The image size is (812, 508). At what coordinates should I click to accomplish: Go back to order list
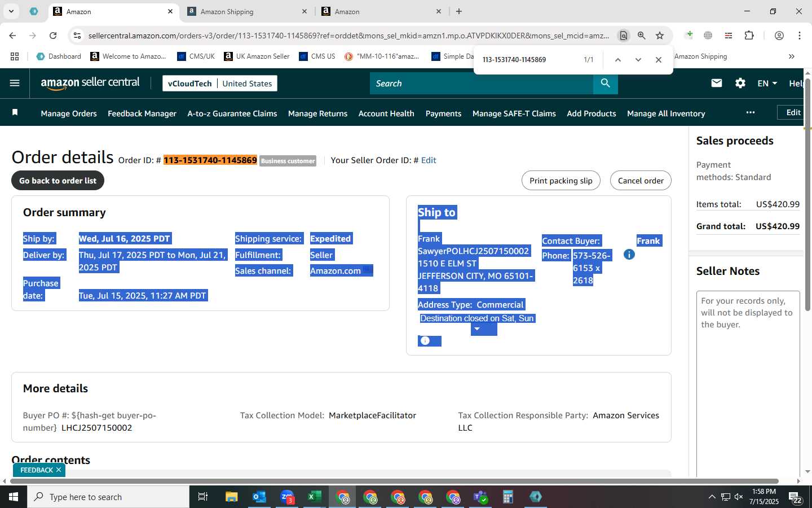pos(58,181)
